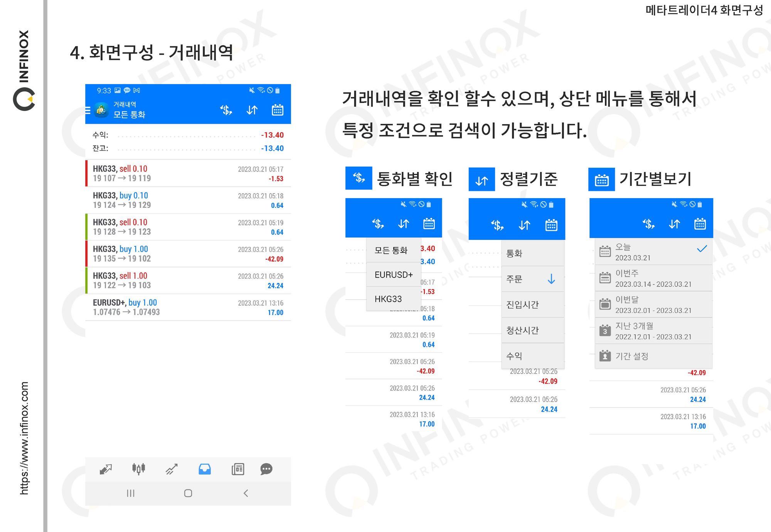Click the currency icon in the 정렬기준 screenshot header

coord(497,225)
